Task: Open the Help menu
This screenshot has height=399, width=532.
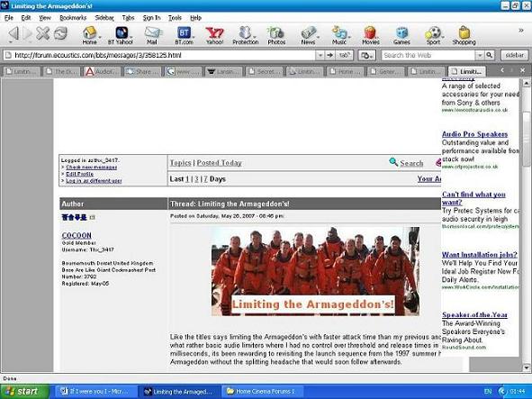Action: pos(195,18)
